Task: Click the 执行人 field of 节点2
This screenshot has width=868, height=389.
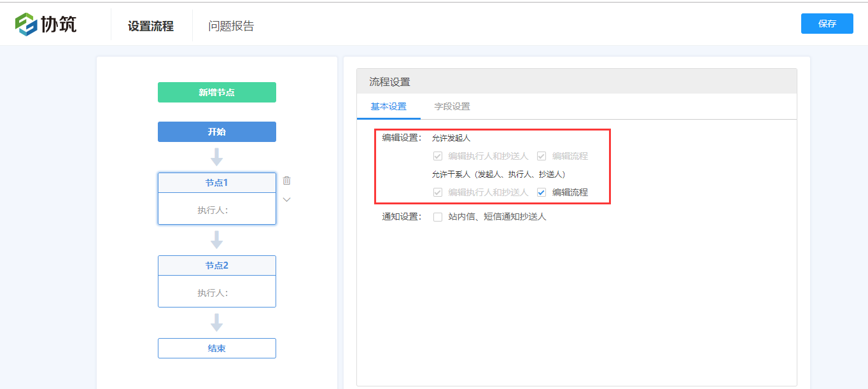Action: pyautogui.click(x=217, y=291)
